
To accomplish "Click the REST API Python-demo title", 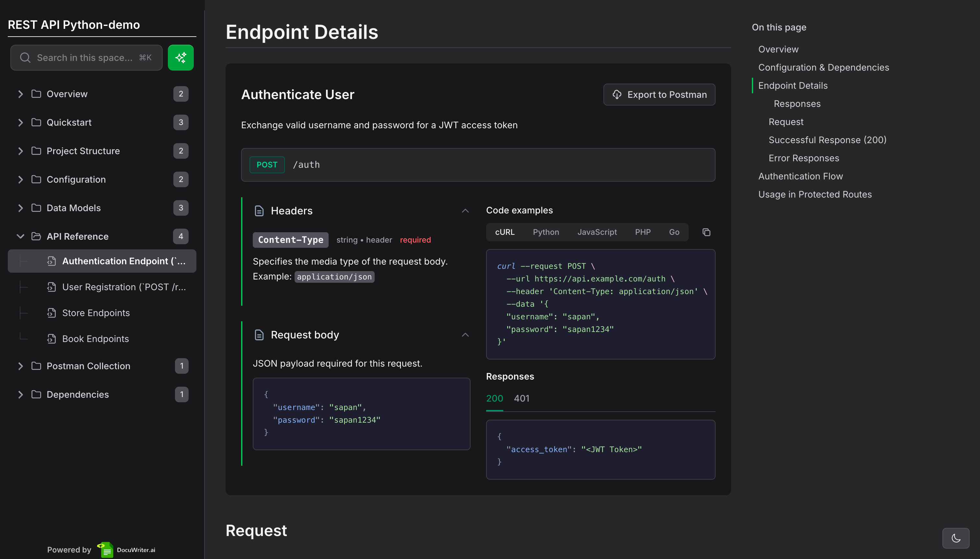I will [74, 25].
